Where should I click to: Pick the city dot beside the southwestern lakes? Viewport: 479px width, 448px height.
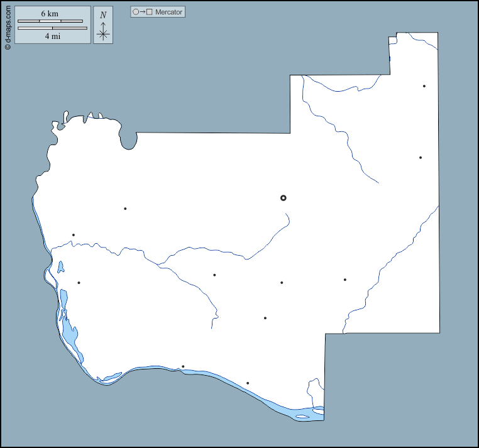pyautogui.click(x=79, y=283)
